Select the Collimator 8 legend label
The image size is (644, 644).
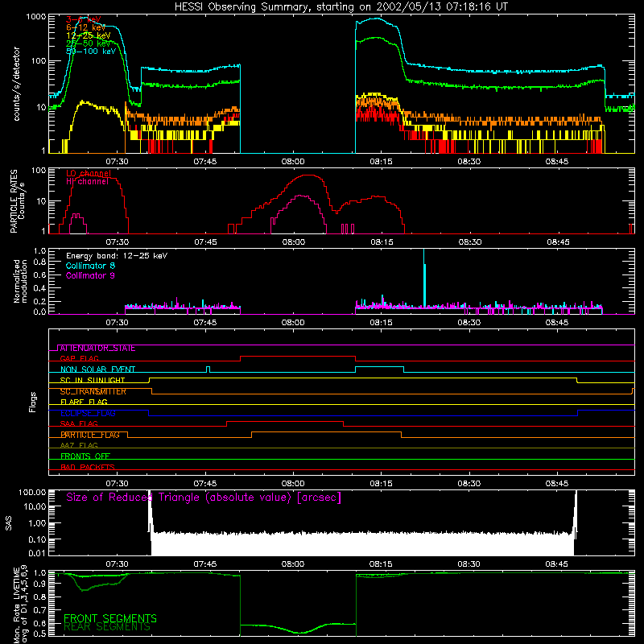[x=90, y=266]
